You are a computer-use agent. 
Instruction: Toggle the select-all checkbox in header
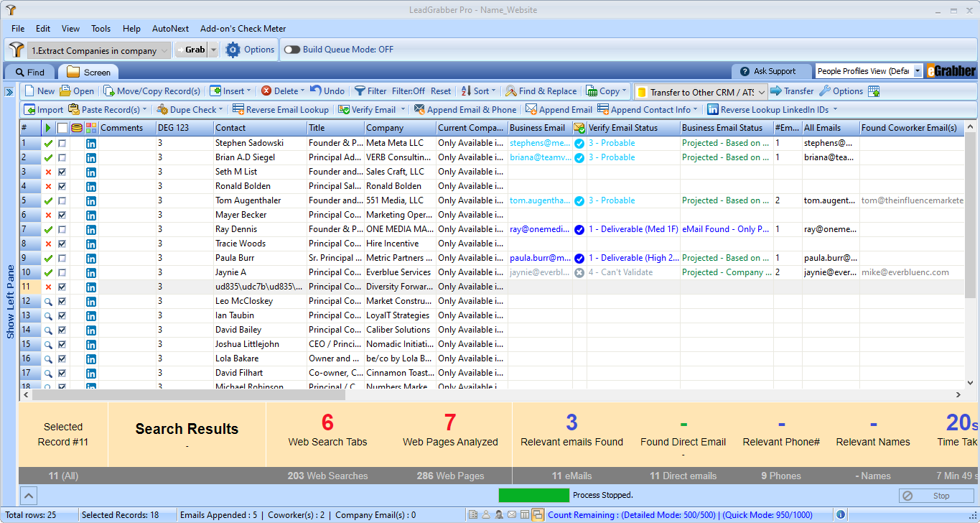[x=62, y=128]
